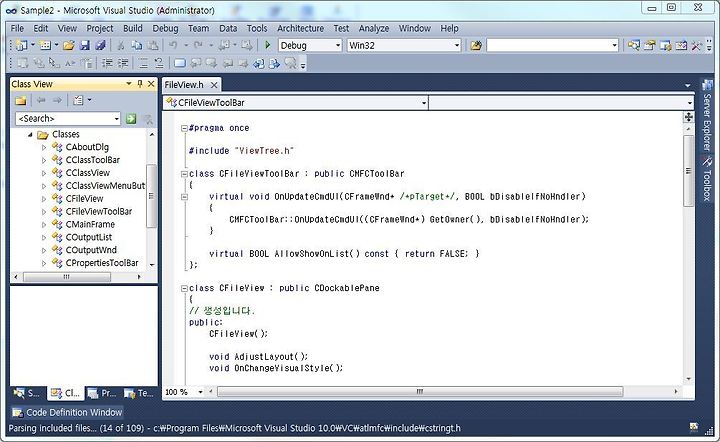Click the Class View Forward arrow
720x442 pixels.
tap(57, 100)
